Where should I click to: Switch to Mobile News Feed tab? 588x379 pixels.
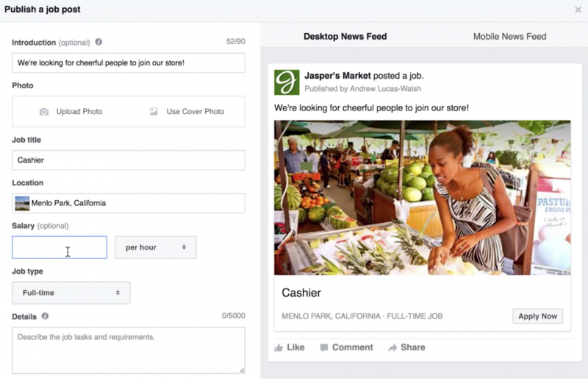point(509,37)
